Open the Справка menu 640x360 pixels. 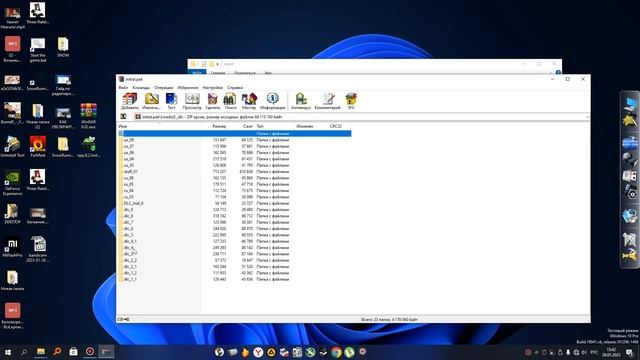[235, 87]
